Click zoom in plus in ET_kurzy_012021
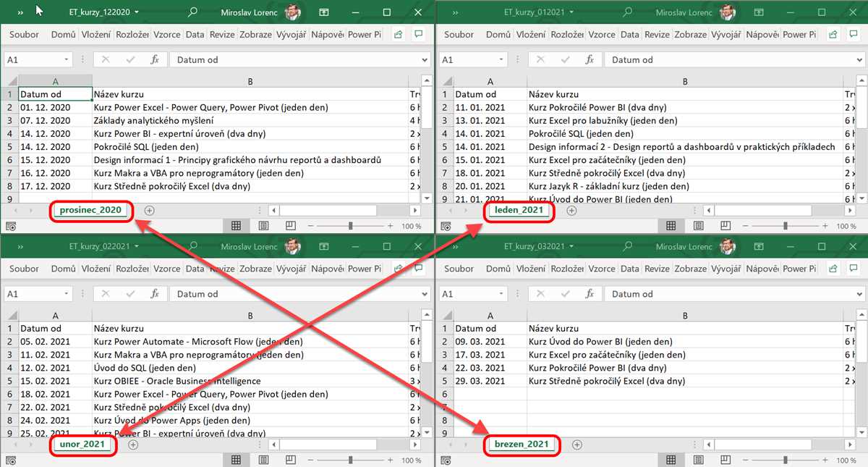 pos(825,226)
